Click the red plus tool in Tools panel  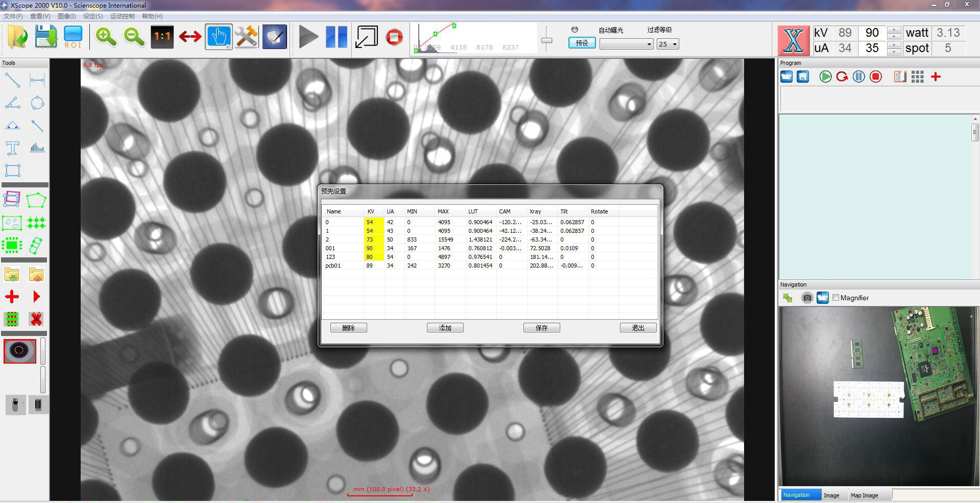click(x=12, y=297)
